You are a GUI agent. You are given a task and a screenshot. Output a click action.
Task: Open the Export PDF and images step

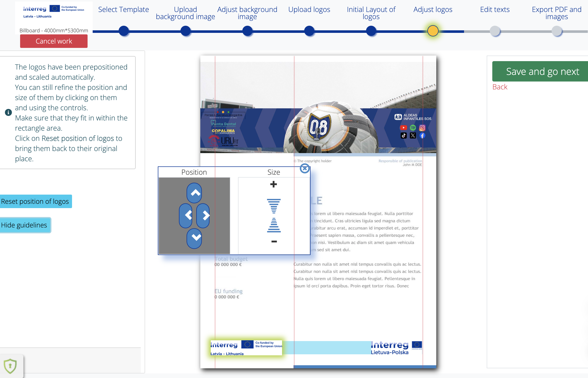pyautogui.click(x=557, y=13)
